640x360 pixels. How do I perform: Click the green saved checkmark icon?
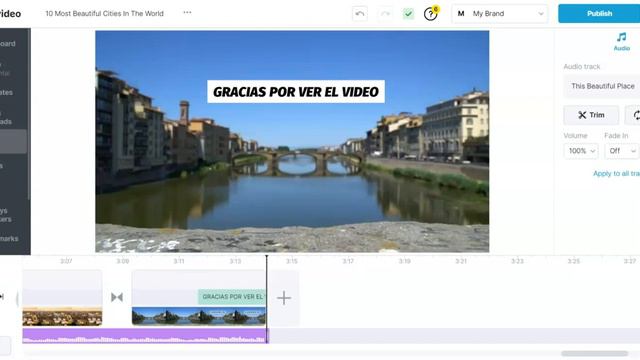point(408,13)
